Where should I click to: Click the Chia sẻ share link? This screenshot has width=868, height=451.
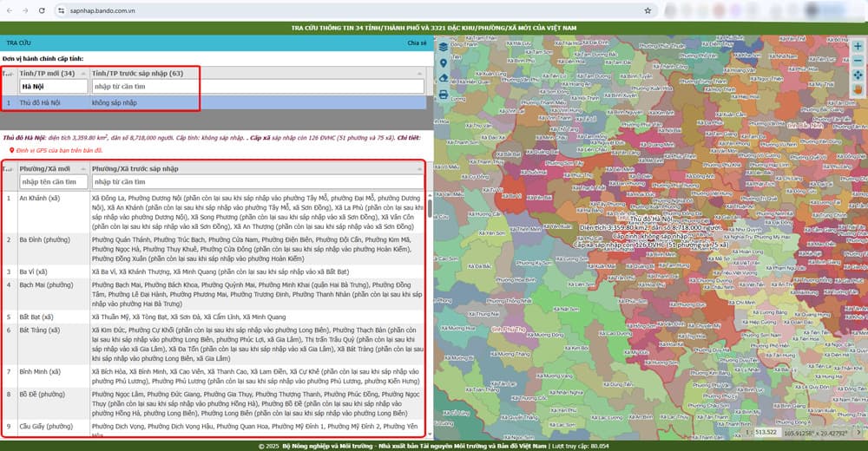click(417, 42)
